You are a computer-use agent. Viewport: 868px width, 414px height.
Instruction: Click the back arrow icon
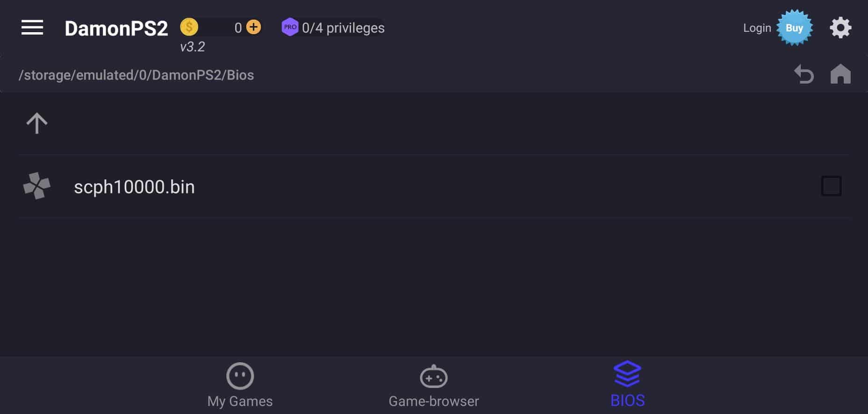tap(804, 74)
